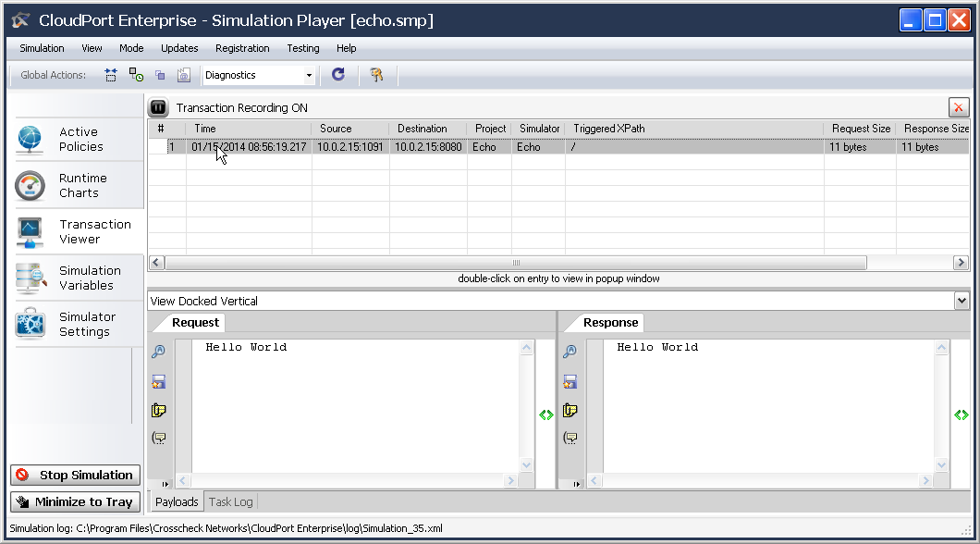
Task: Open Simulation Variables from the sidebar
Action: [x=79, y=278]
